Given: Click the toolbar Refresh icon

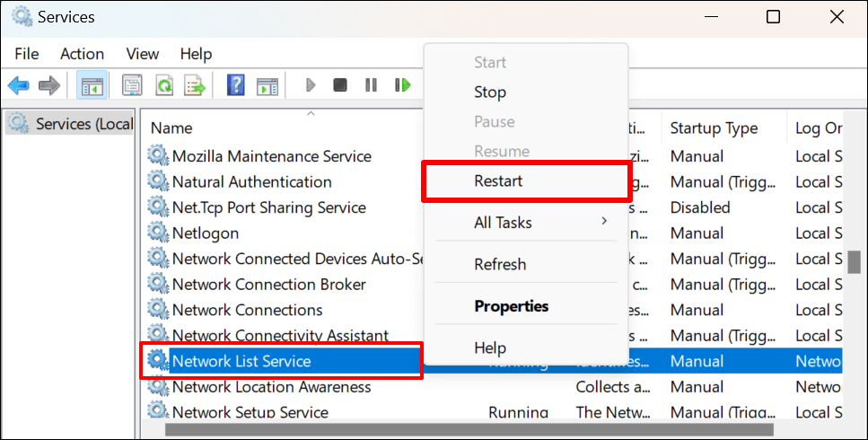Looking at the screenshot, I should (x=164, y=85).
